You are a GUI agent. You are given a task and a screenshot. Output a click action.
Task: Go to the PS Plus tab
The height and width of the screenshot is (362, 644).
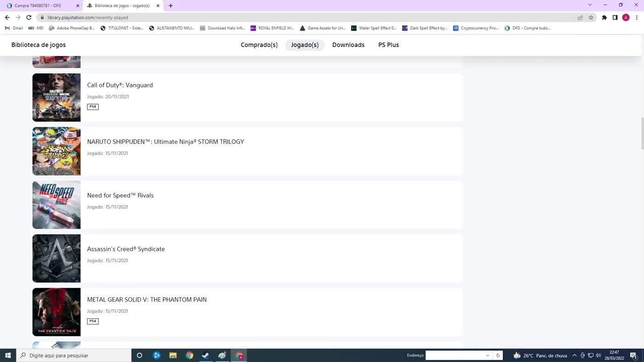pos(388,45)
